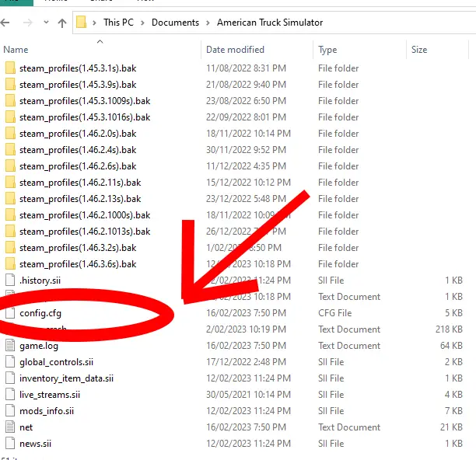
Task: Open the recent locations dropdown chevron
Action: [x=46, y=22]
